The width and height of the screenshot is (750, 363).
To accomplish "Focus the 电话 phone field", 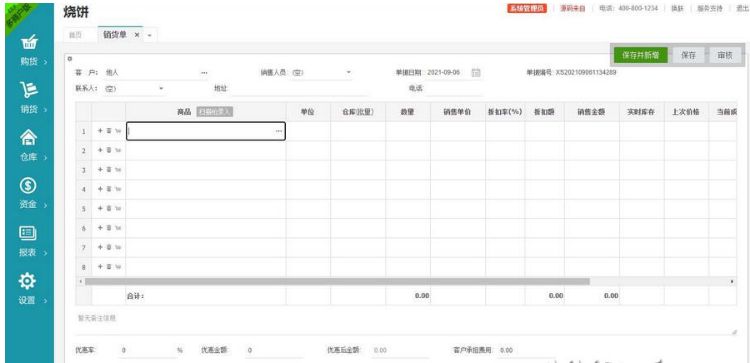I will coord(454,88).
